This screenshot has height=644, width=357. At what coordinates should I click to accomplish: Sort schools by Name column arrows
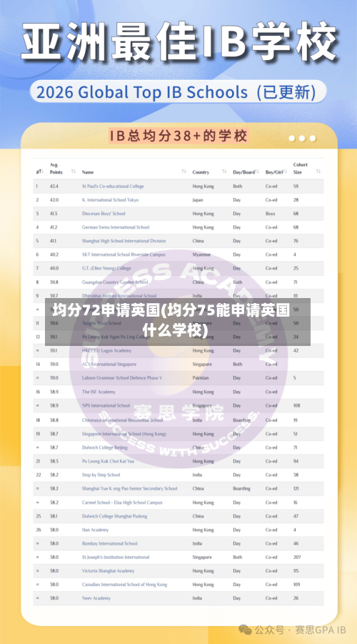pos(184,172)
